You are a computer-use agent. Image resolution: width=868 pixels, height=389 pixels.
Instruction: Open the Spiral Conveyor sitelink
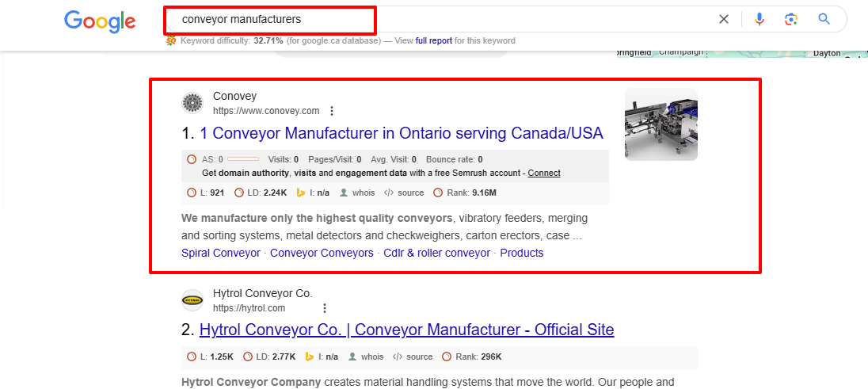(x=220, y=253)
